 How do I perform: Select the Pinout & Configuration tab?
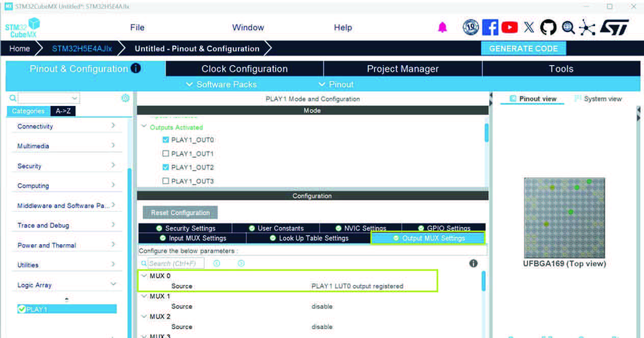pos(86,69)
